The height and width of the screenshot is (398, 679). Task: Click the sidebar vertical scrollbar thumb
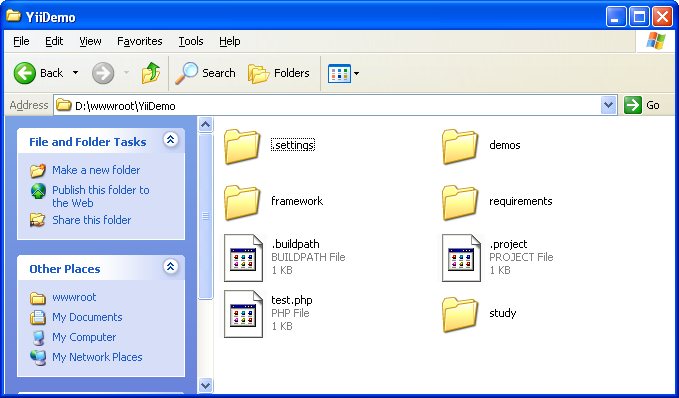point(206,216)
